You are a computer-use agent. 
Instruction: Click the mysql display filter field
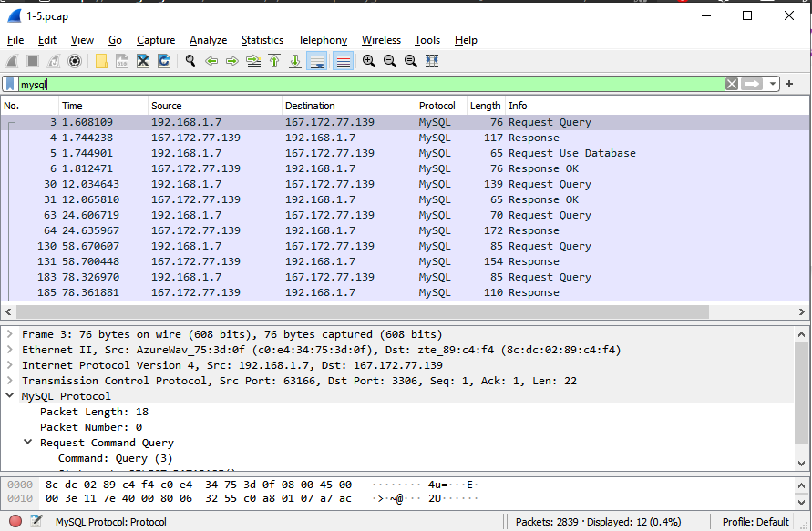(x=371, y=84)
